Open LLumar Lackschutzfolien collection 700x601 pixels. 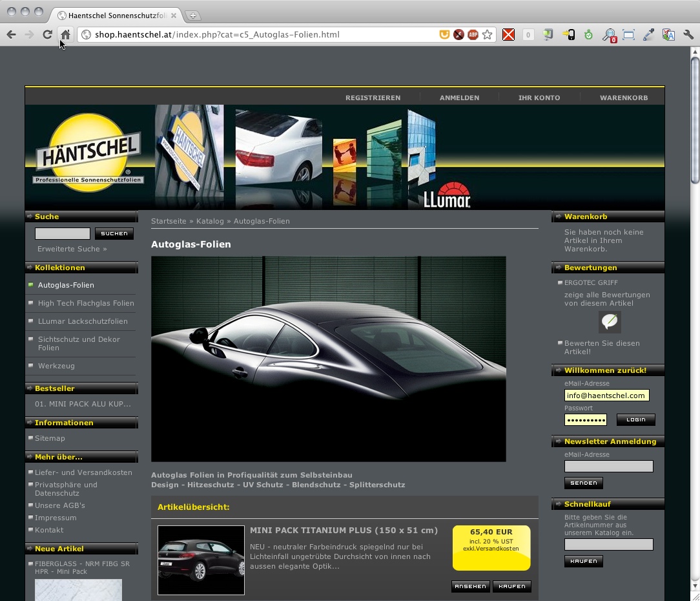click(x=83, y=321)
